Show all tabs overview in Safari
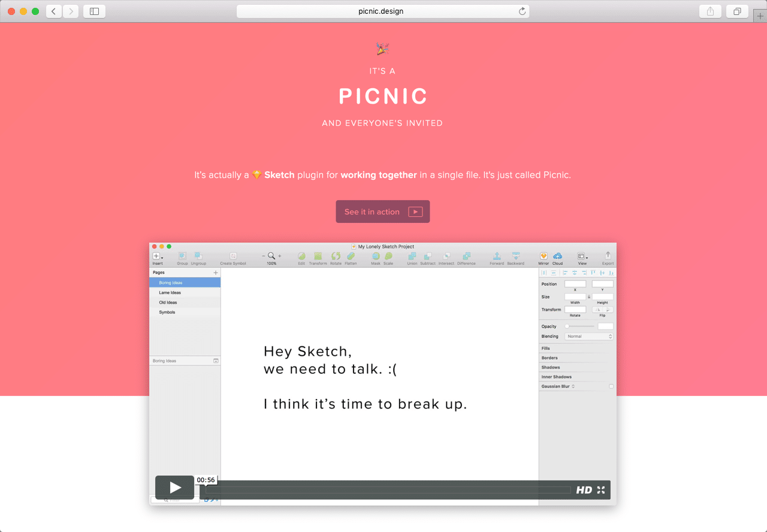This screenshot has height=532, width=767. [737, 11]
